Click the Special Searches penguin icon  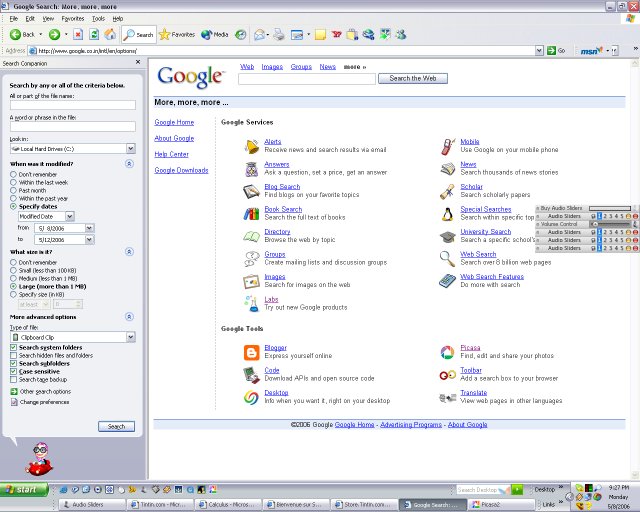pyautogui.click(x=448, y=214)
